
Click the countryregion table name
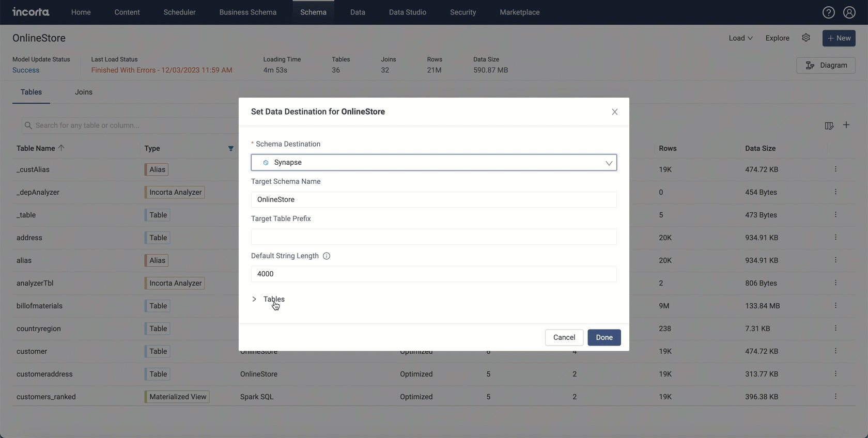39,328
